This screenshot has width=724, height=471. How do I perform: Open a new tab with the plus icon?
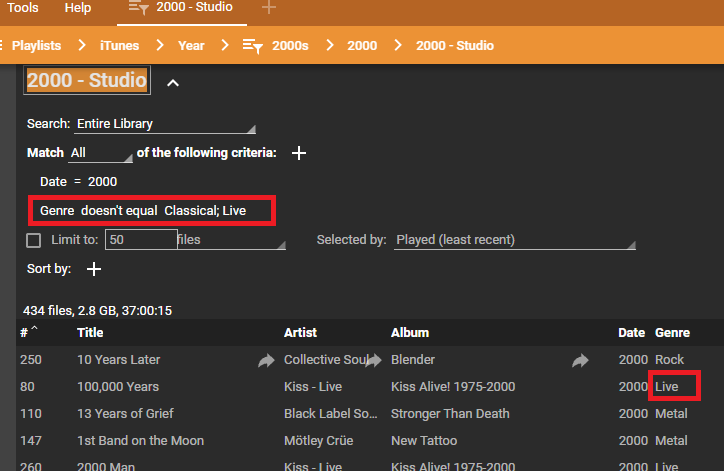coord(268,8)
